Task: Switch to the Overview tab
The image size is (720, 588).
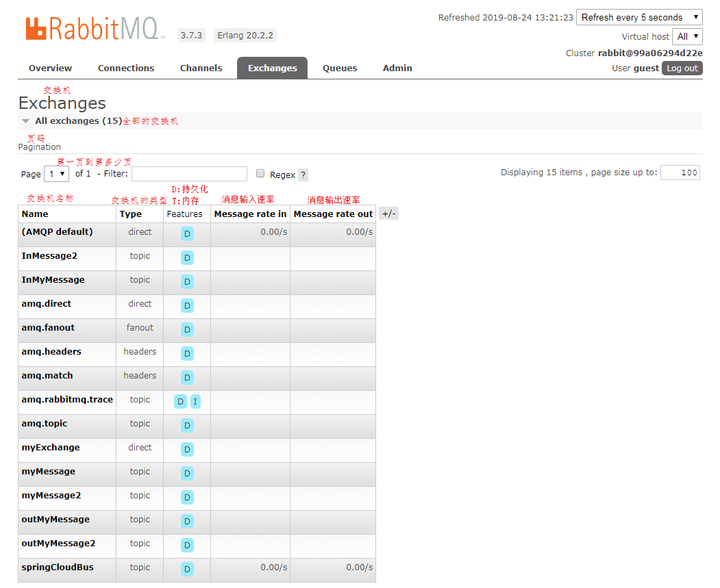Action: click(x=50, y=68)
